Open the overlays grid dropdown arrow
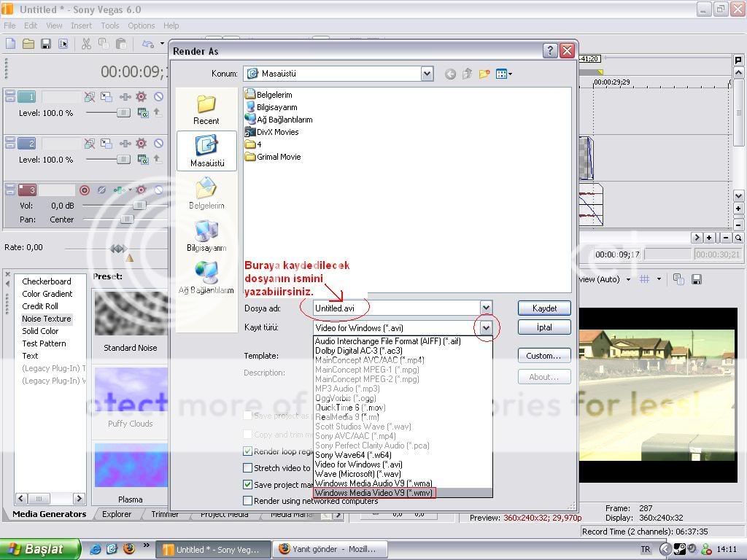The image size is (747, 560). click(x=659, y=279)
